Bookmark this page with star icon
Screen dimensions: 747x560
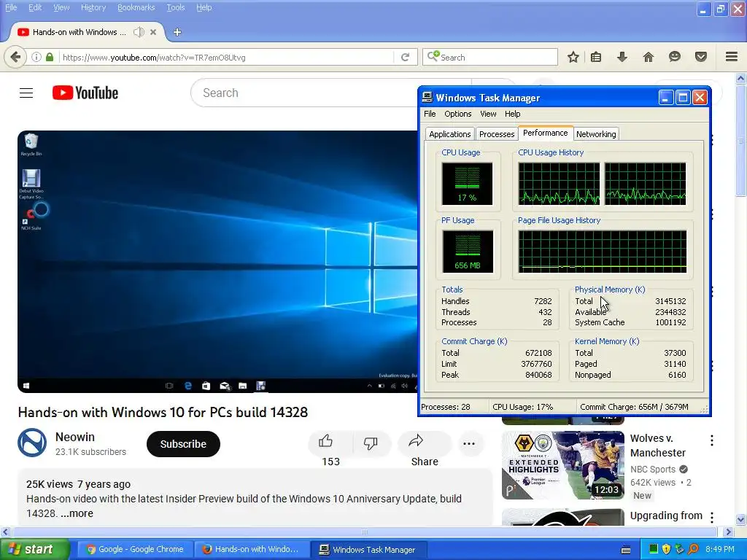[x=573, y=57]
